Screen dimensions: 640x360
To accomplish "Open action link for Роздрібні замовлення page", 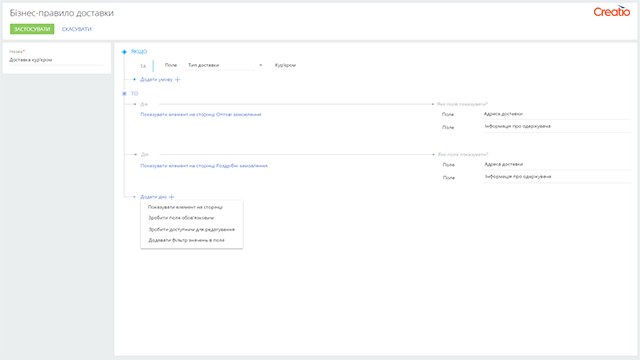I will click(x=204, y=166).
